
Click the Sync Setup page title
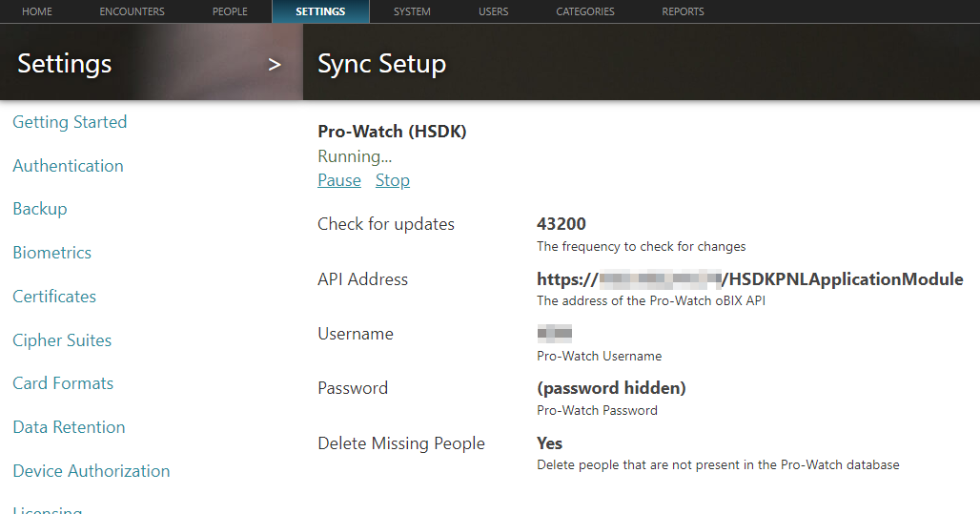click(x=382, y=64)
